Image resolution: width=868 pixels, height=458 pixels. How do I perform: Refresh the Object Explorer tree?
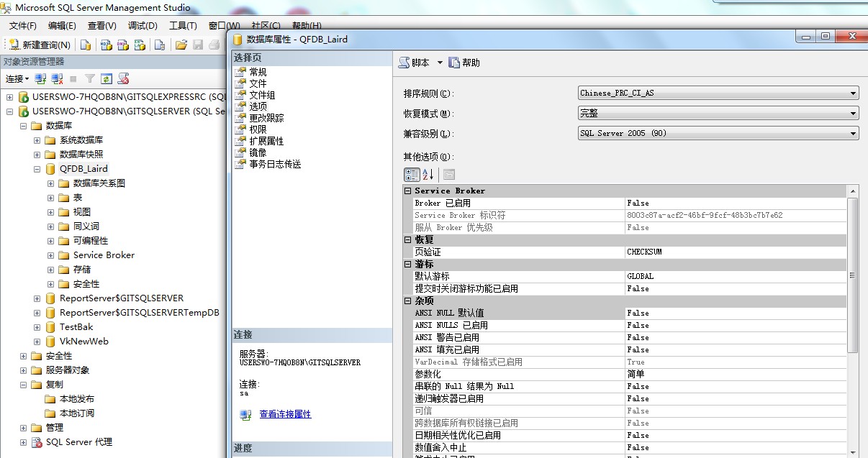point(107,78)
